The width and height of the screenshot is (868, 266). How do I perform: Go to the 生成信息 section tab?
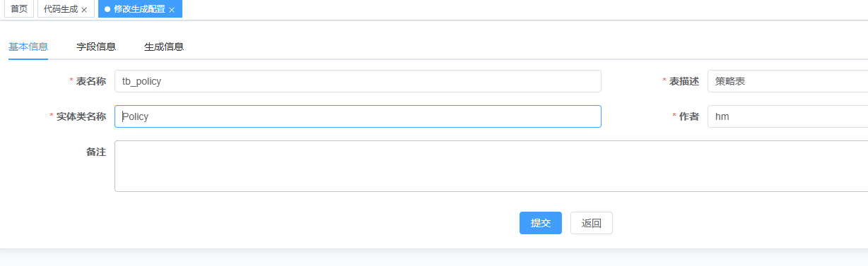164,47
